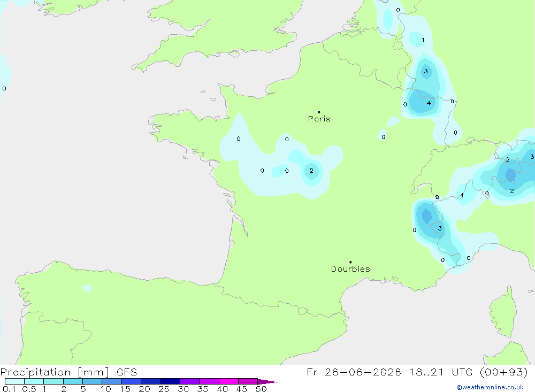Click the dark navy 25–30 legend swatch
This screenshot has width=535, height=392.
click(170, 381)
